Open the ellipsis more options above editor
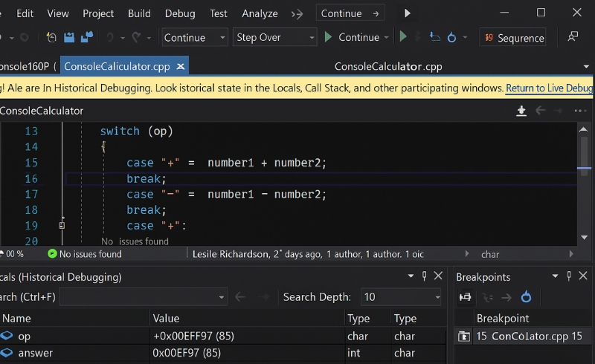The image size is (595, 364). (x=580, y=111)
